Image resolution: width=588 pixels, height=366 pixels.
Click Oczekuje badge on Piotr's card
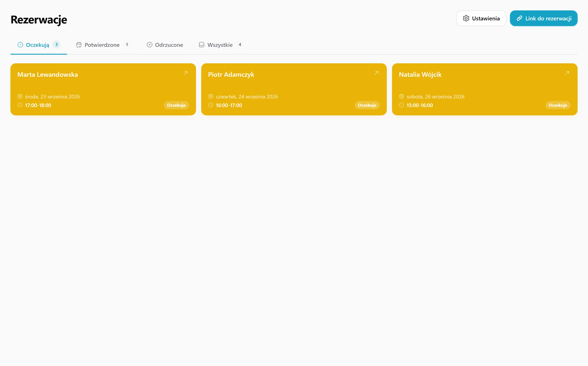click(x=367, y=105)
